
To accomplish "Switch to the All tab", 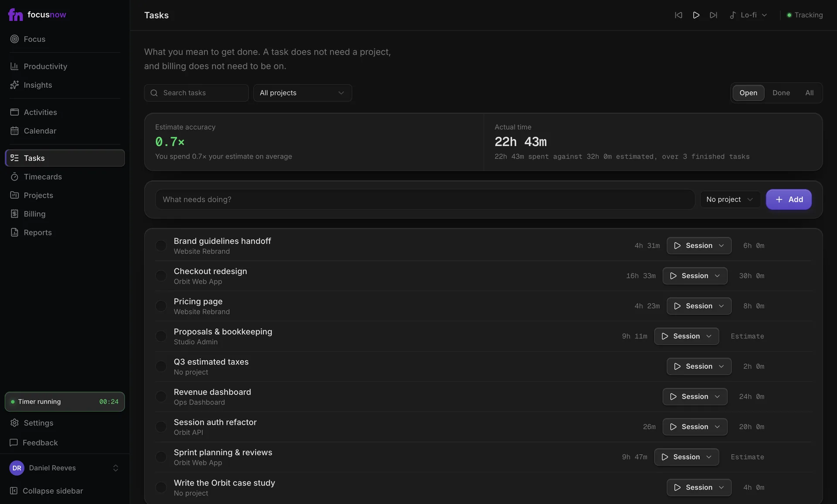I will 809,93.
